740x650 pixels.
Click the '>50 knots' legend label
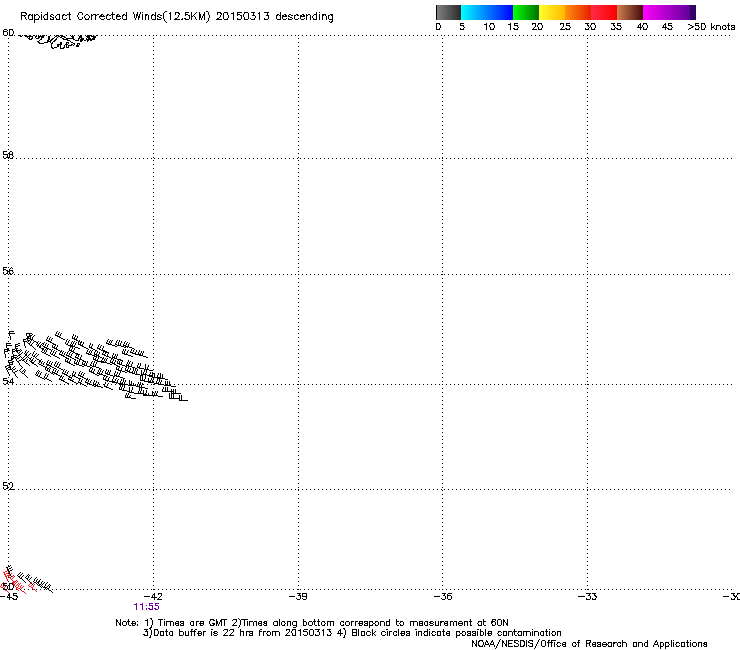(x=711, y=27)
